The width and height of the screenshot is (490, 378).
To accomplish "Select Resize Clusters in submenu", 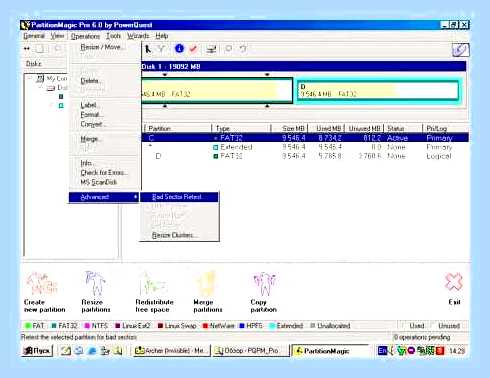I will pyautogui.click(x=179, y=235).
